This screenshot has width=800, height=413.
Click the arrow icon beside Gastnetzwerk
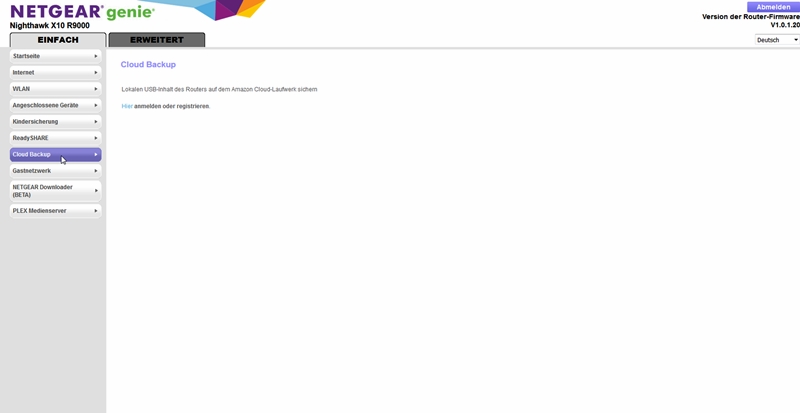click(x=96, y=171)
